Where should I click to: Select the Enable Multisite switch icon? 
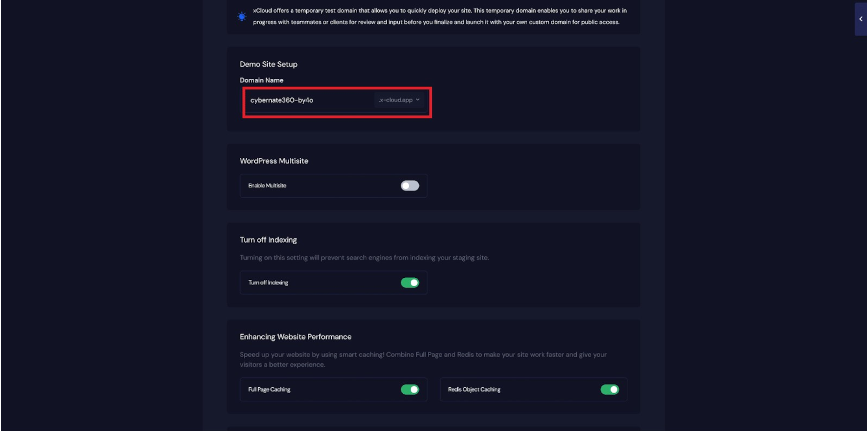(410, 185)
